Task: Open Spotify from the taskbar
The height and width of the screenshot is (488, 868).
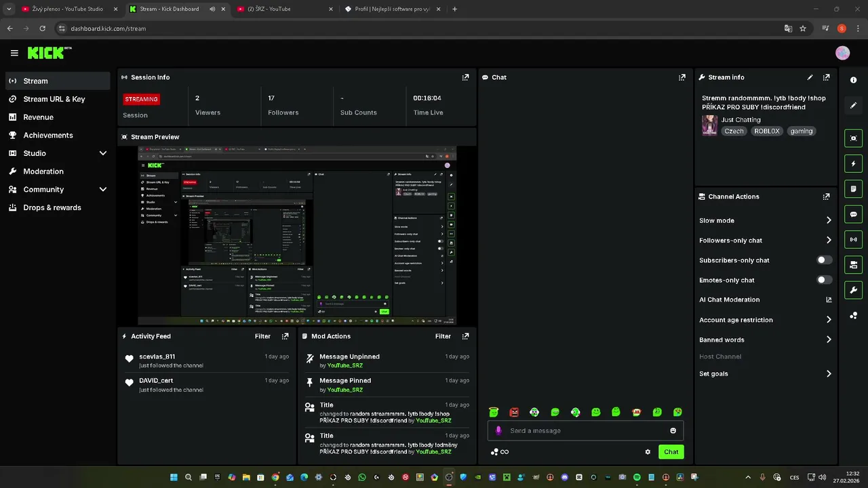Action: click(x=637, y=477)
